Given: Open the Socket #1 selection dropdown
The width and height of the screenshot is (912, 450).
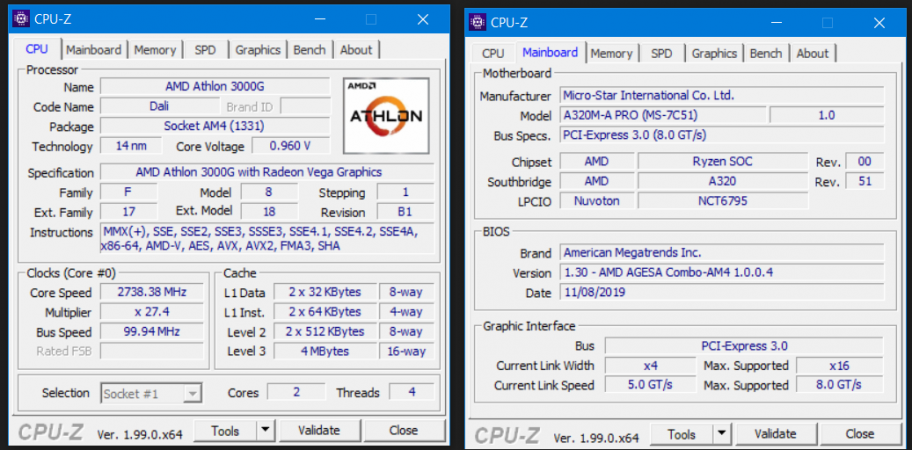Looking at the screenshot, I should (151, 394).
